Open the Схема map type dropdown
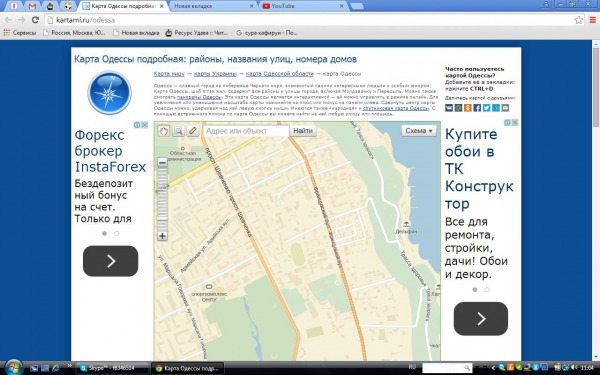The width and height of the screenshot is (600, 375). tap(419, 131)
